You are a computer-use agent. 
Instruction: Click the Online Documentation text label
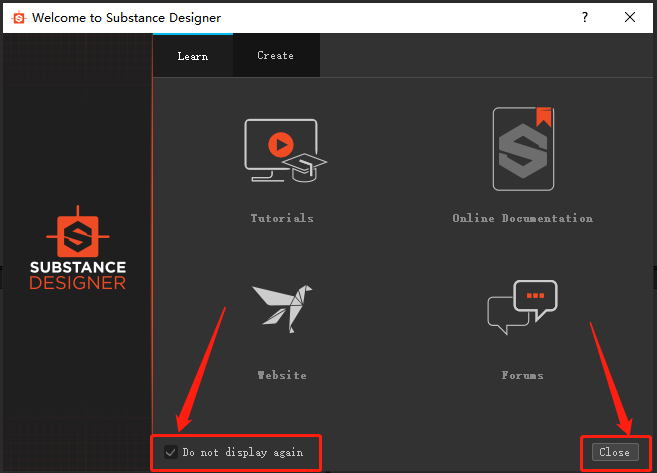pyautogui.click(x=522, y=218)
